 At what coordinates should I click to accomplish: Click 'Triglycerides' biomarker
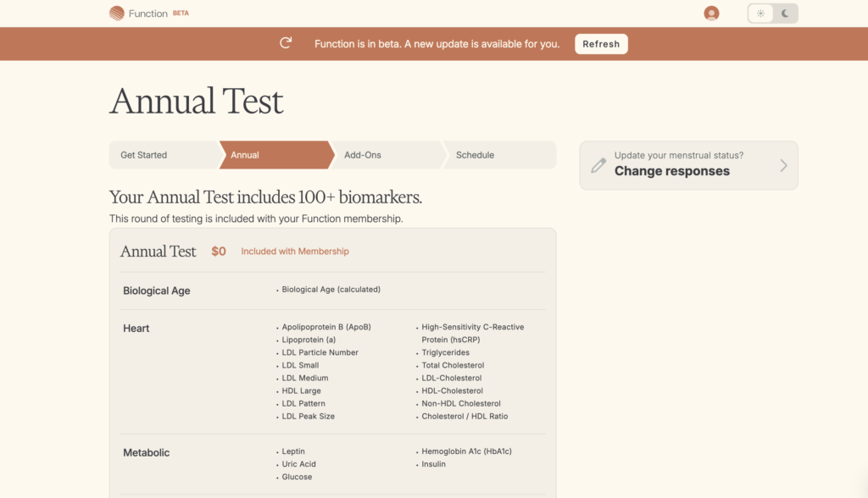(446, 352)
